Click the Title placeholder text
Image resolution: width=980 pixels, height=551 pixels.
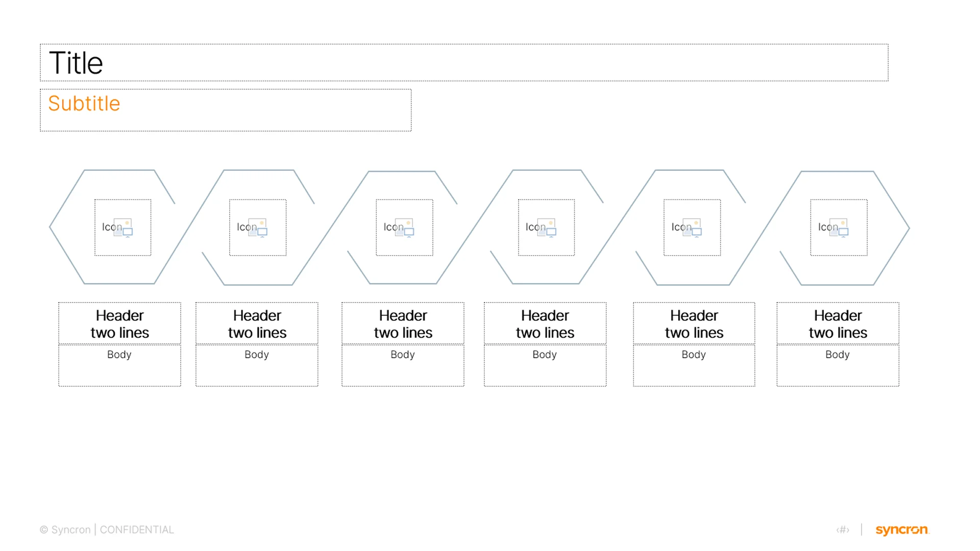pyautogui.click(x=76, y=62)
